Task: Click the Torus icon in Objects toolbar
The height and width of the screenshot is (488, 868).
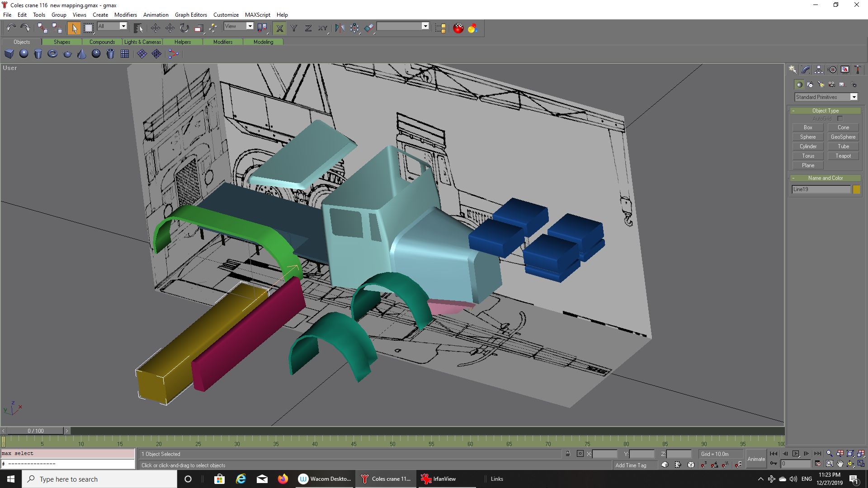Action: pos(52,54)
